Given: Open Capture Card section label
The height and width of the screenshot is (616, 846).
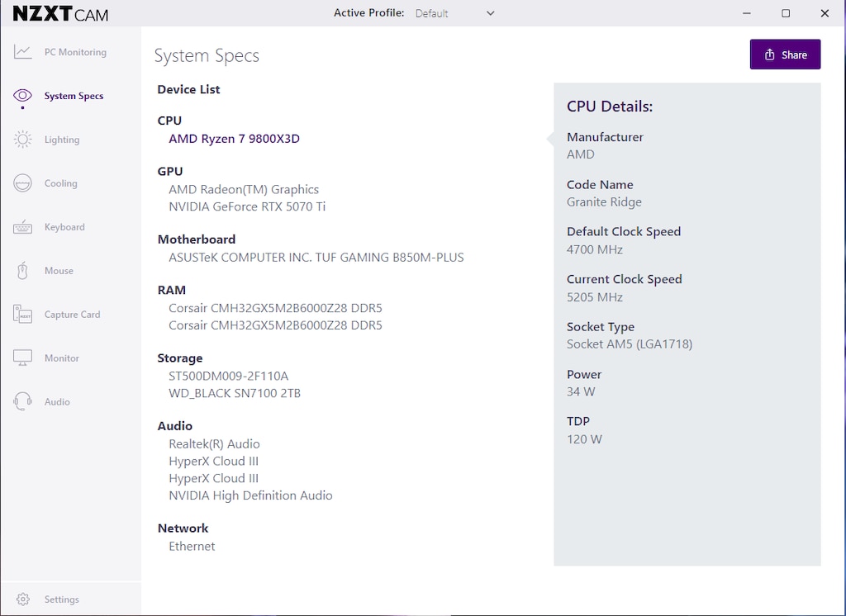Looking at the screenshot, I should tap(72, 315).
